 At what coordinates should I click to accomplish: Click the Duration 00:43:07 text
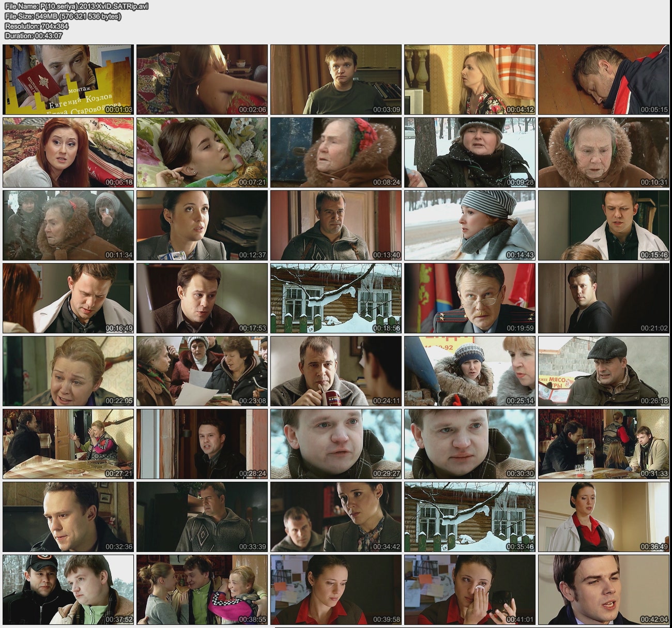click(34, 36)
